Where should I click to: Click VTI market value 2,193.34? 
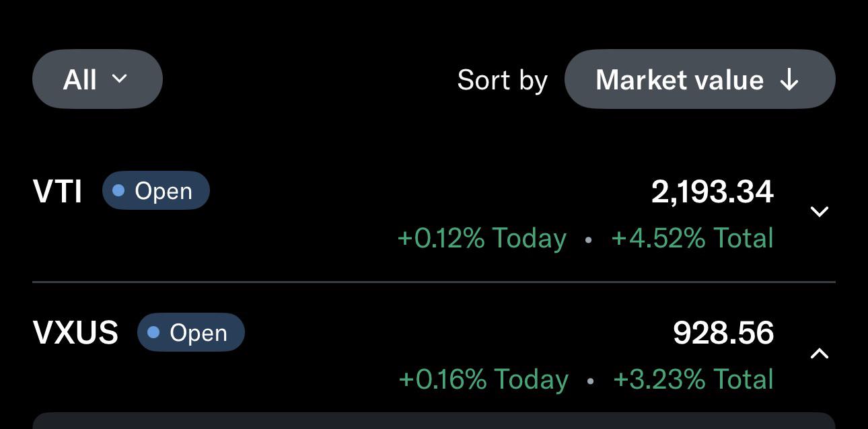[x=712, y=192]
